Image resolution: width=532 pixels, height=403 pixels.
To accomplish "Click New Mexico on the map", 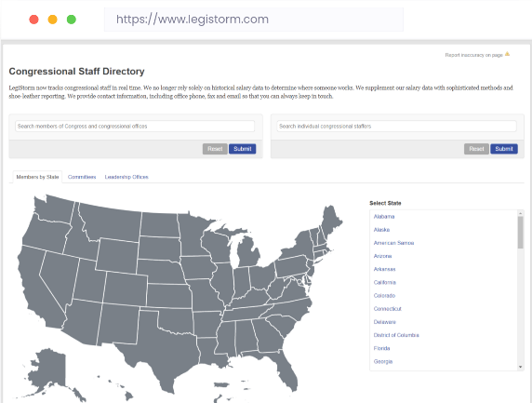I will 119,324.
